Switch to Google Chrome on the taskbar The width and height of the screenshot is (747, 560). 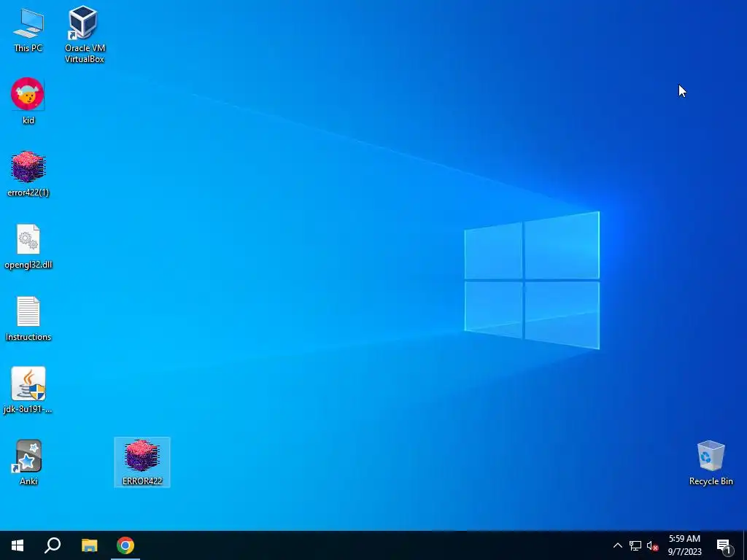pyautogui.click(x=125, y=545)
